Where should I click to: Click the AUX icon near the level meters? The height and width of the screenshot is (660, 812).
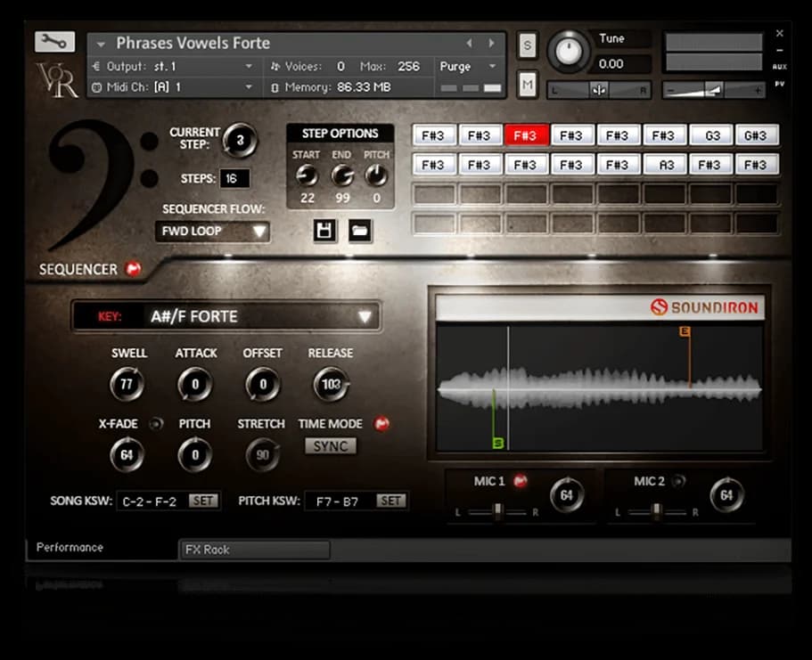point(781,66)
